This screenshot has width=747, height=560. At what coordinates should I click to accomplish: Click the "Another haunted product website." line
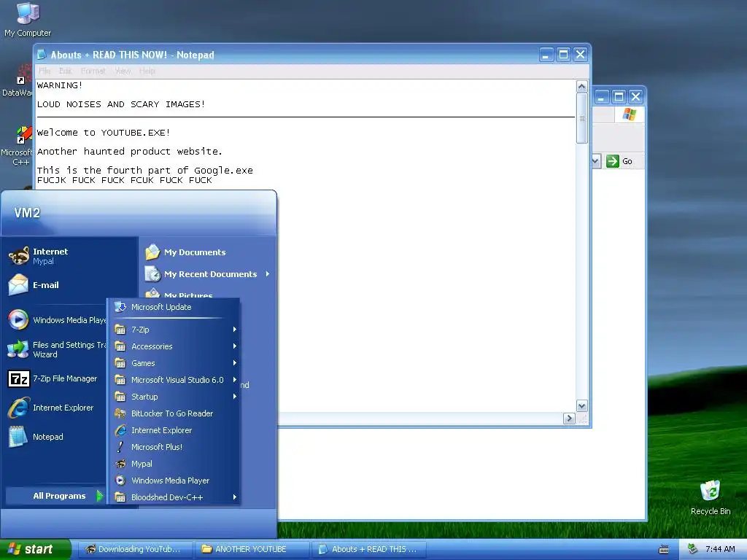pyautogui.click(x=130, y=152)
